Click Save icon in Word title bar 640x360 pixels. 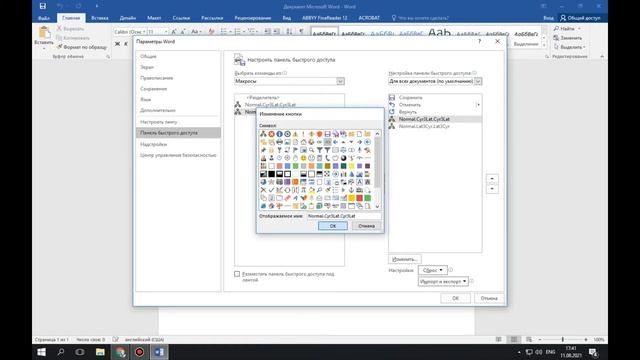pos(42,6)
